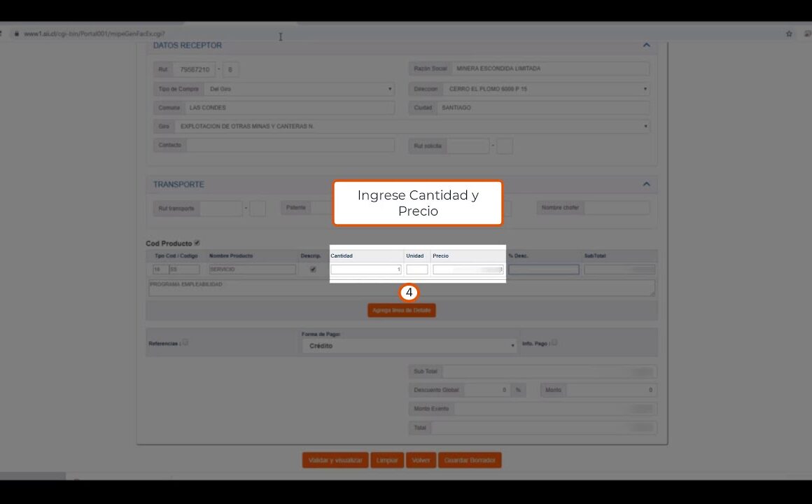Screen dimensions: 812x504
Task: Click the Comuna field LAS CONDES
Action: (x=290, y=108)
